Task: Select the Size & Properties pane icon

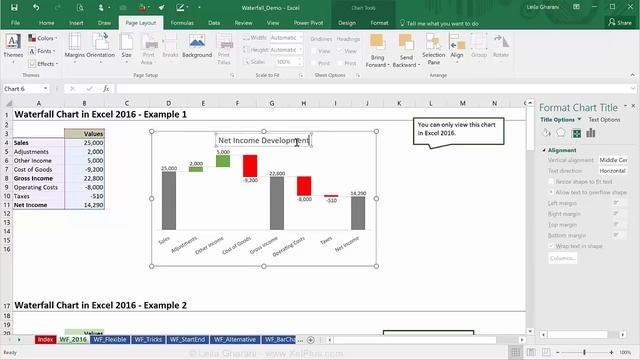Action: (576, 133)
